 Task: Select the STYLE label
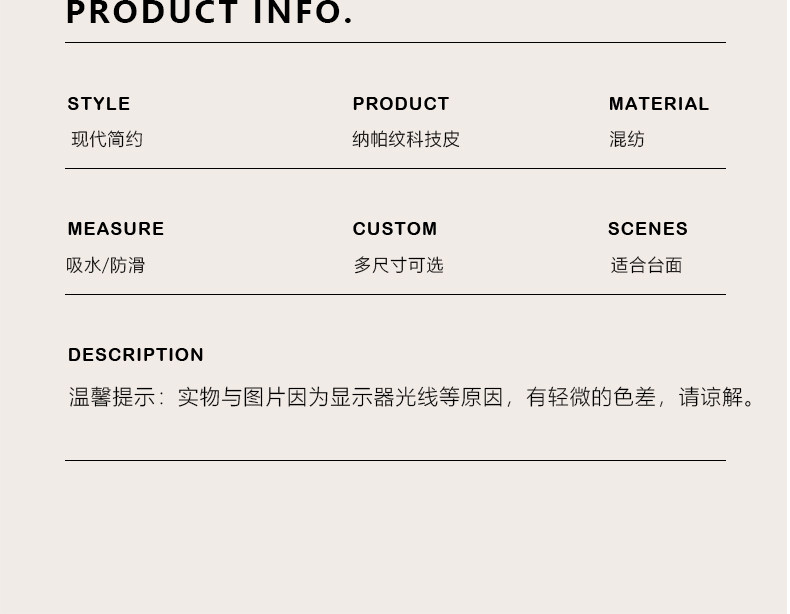click(99, 104)
